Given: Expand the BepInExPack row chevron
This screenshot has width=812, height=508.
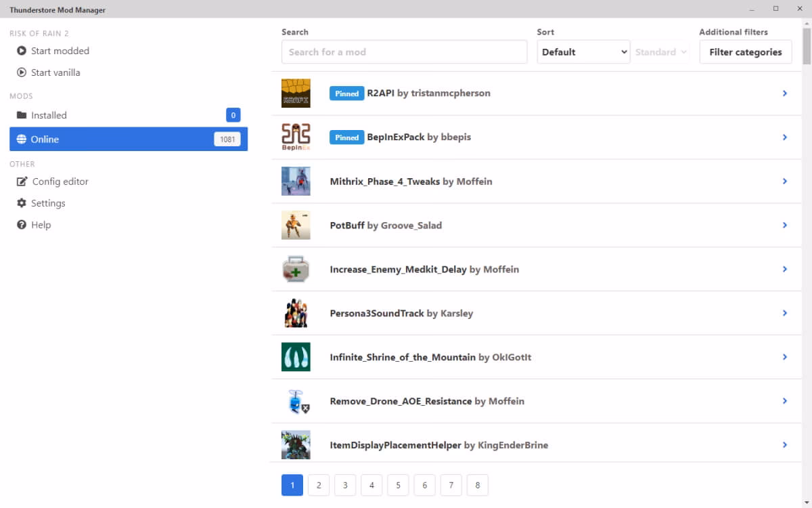Looking at the screenshot, I should (x=785, y=137).
